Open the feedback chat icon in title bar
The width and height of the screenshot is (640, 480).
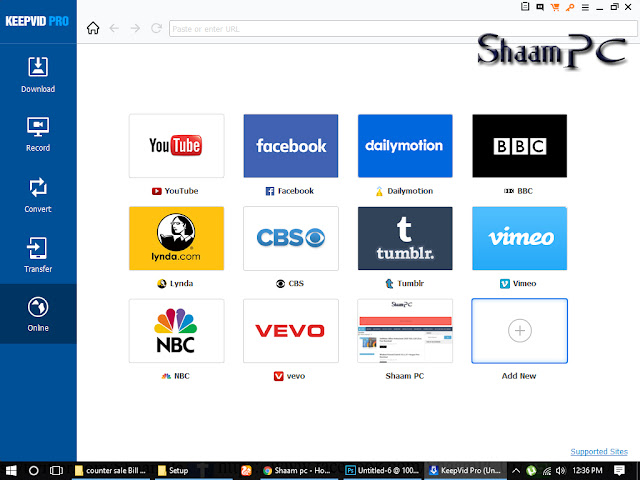[x=540, y=7]
